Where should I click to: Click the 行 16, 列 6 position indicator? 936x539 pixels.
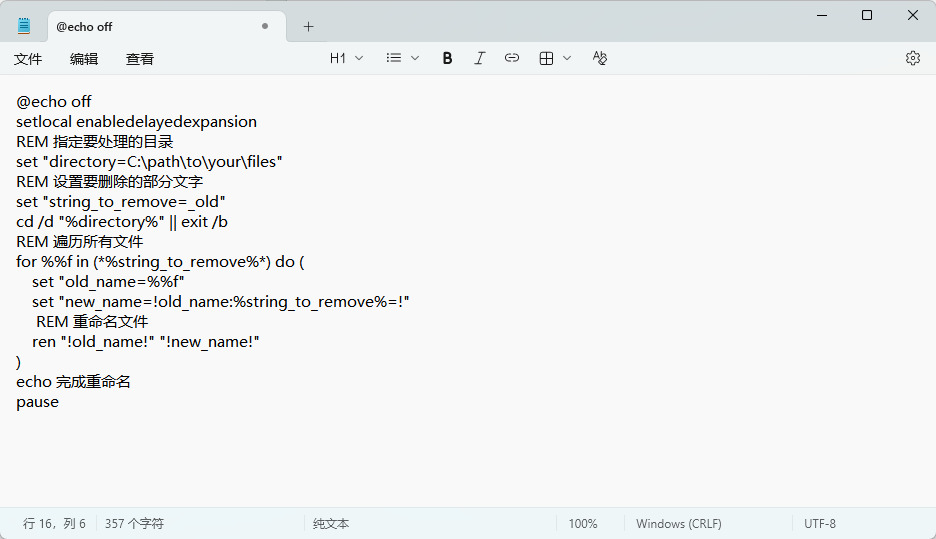click(54, 523)
